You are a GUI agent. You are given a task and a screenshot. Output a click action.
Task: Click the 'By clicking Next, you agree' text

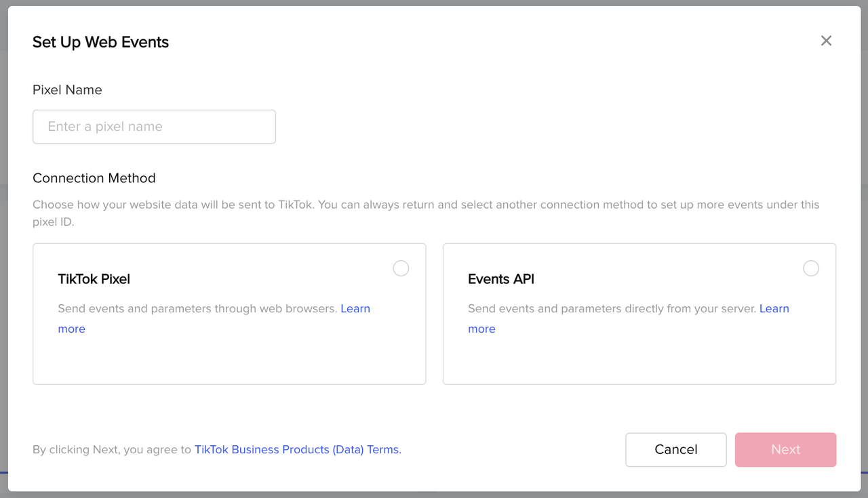[112, 449]
